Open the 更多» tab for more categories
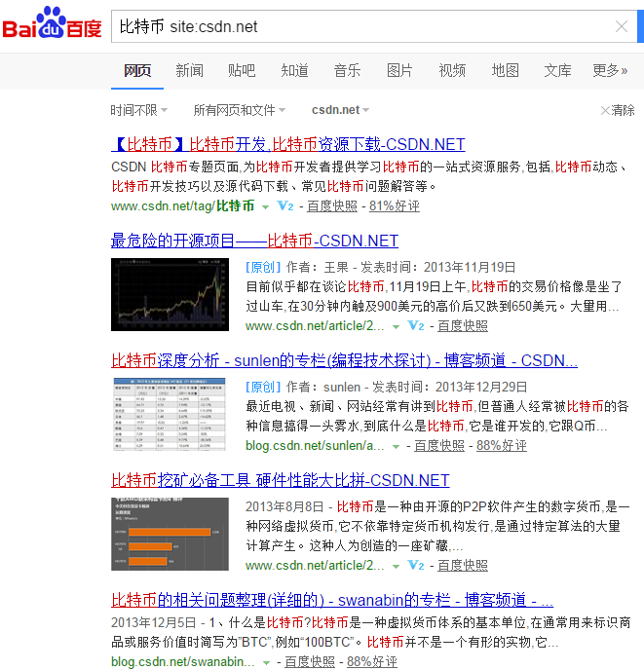Viewport: 644px width, 670px height. pyautogui.click(x=610, y=70)
